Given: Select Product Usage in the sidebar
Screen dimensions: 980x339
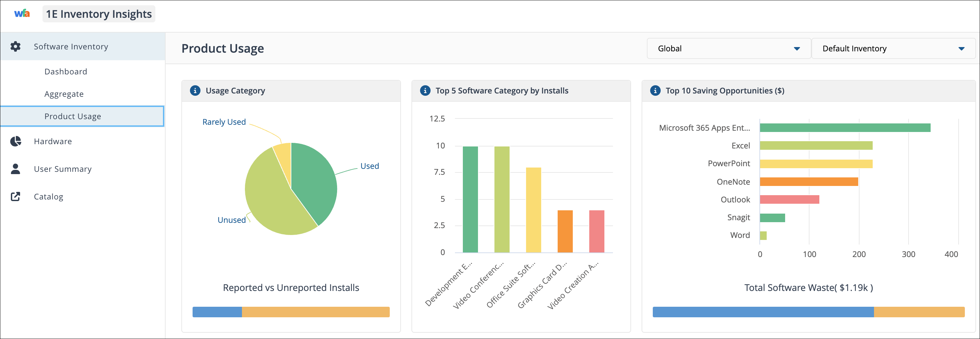Looking at the screenshot, I should pyautogui.click(x=73, y=117).
